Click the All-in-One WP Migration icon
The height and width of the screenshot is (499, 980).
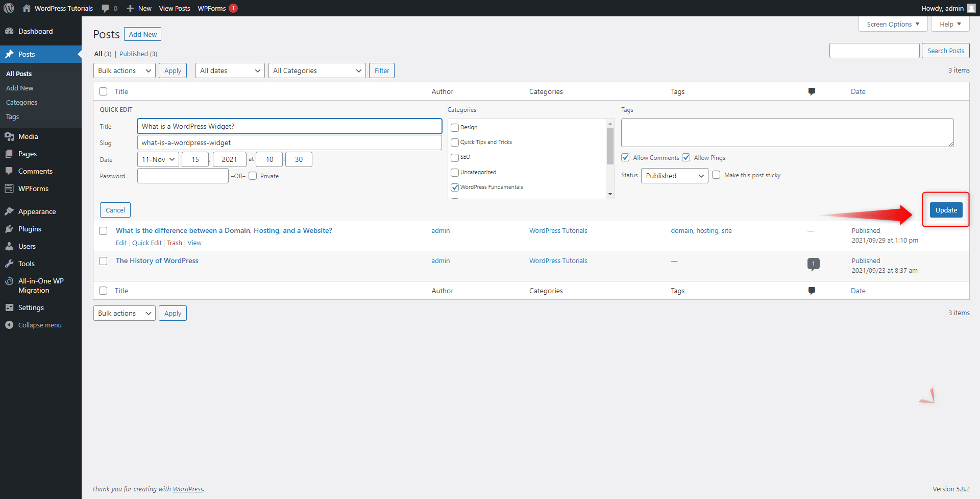pos(9,281)
